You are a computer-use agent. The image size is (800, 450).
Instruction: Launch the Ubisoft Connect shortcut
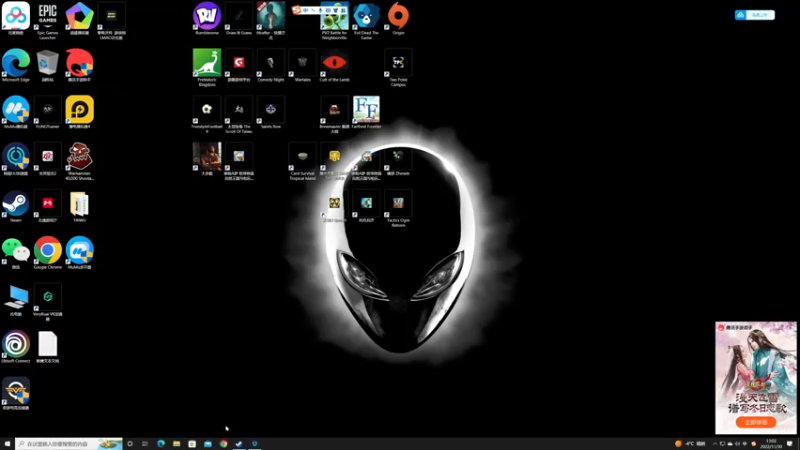tap(16, 347)
